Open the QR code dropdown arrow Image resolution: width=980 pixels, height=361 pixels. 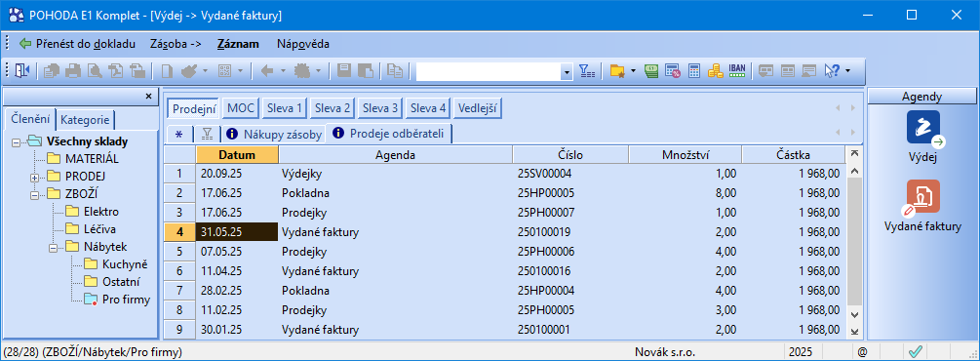(241, 71)
